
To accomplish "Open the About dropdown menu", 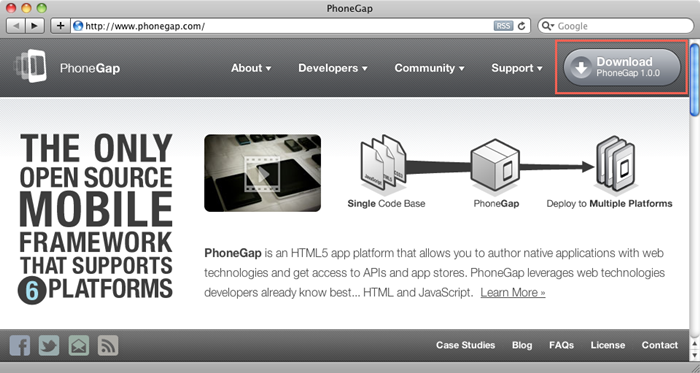I will click(x=251, y=68).
